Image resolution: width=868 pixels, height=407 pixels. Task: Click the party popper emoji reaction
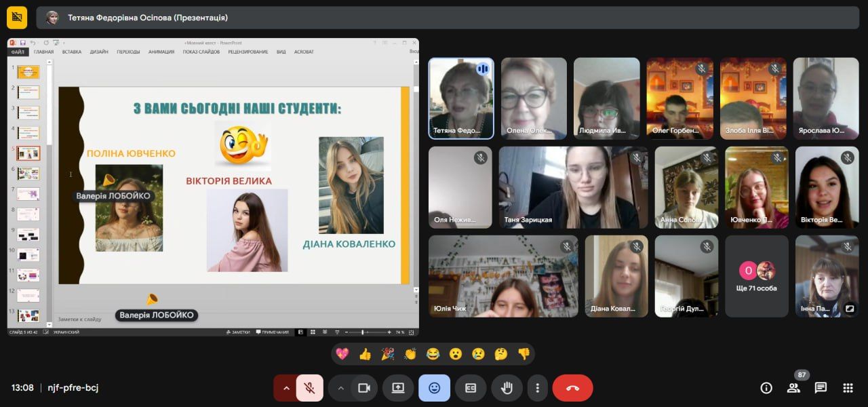point(387,353)
